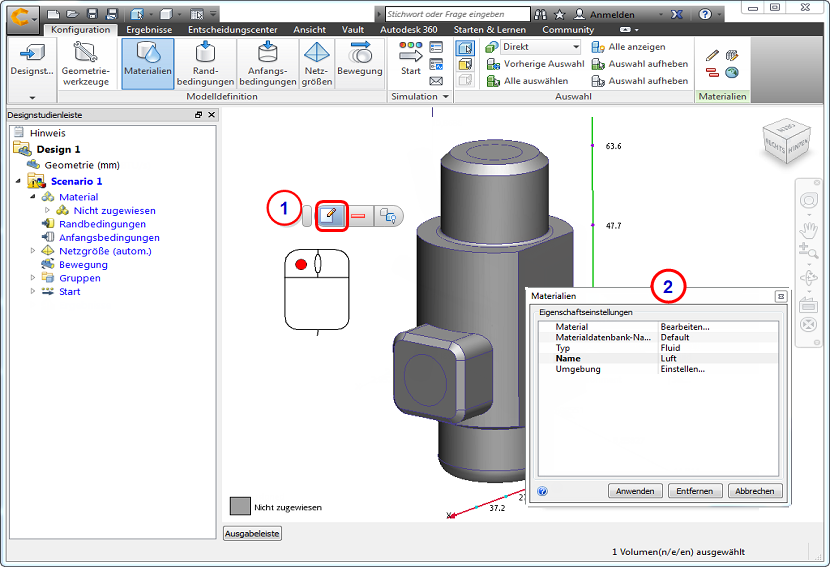Select the Design 1 tree item
Screen dimensions: 830x567
[58, 149]
